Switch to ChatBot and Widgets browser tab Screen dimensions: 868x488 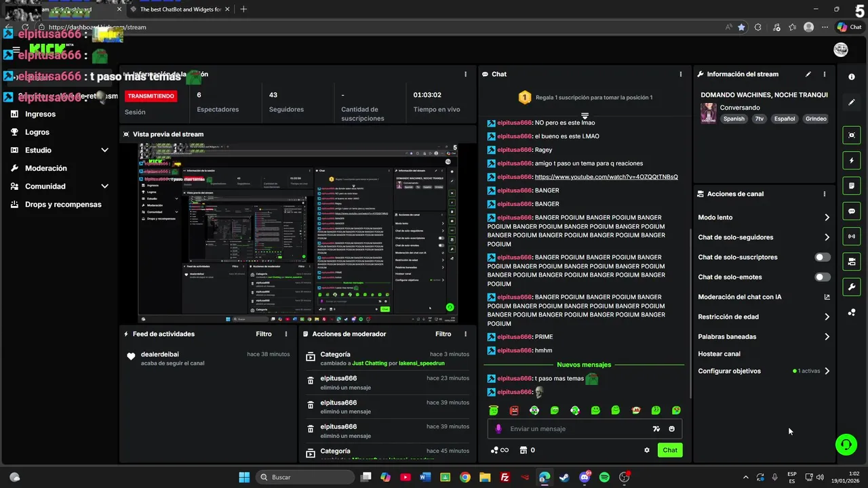coord(179,9)
